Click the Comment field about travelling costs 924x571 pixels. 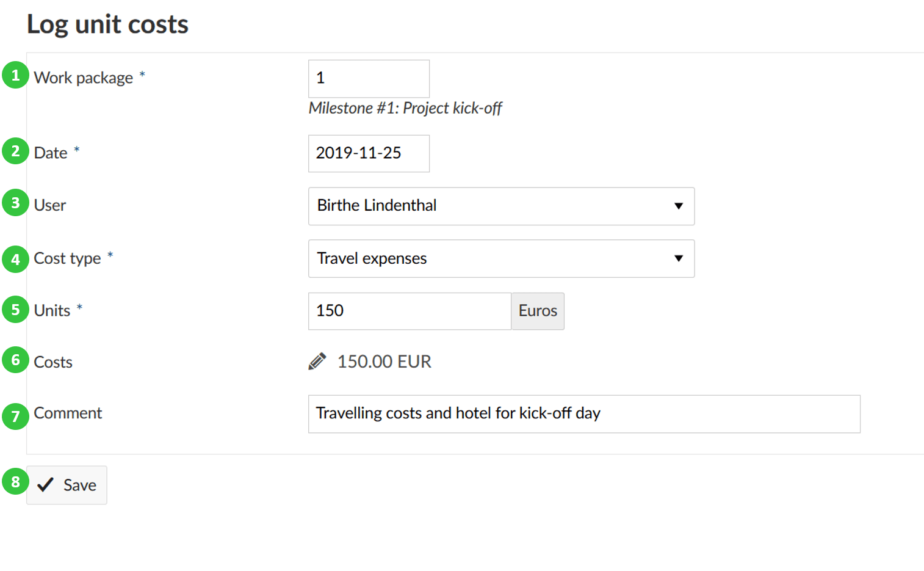[x=583, y=414]
